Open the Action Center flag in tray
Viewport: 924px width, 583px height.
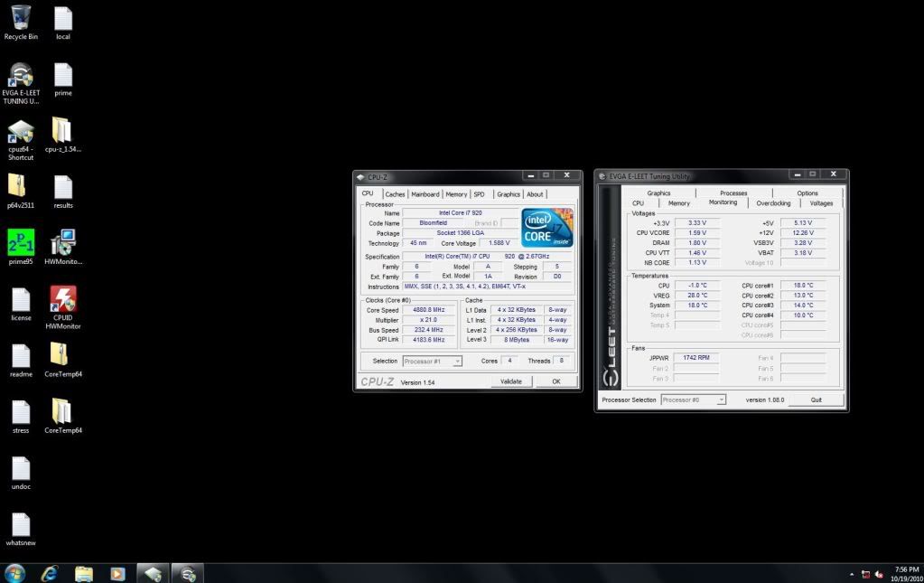pyautogui.click(x=865, y=574)
